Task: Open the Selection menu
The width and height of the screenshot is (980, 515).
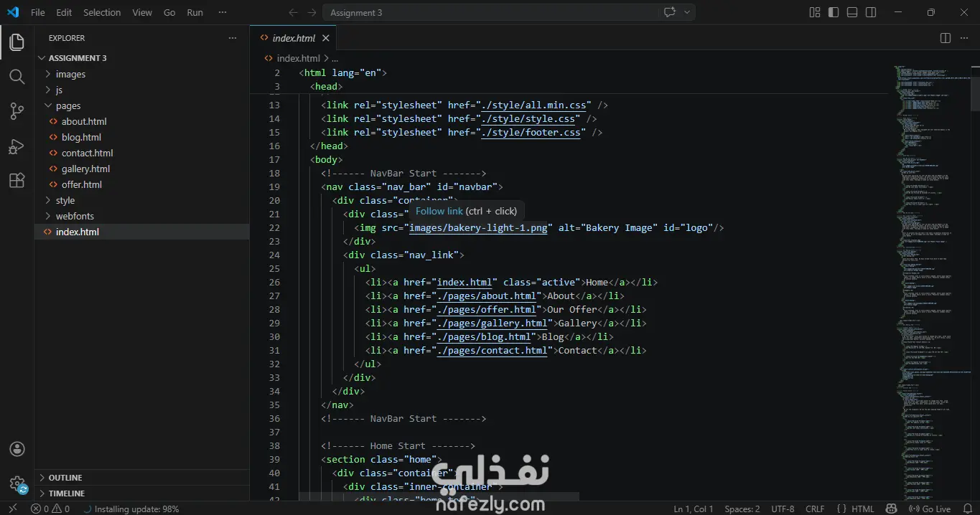Action: click(102, 12)
